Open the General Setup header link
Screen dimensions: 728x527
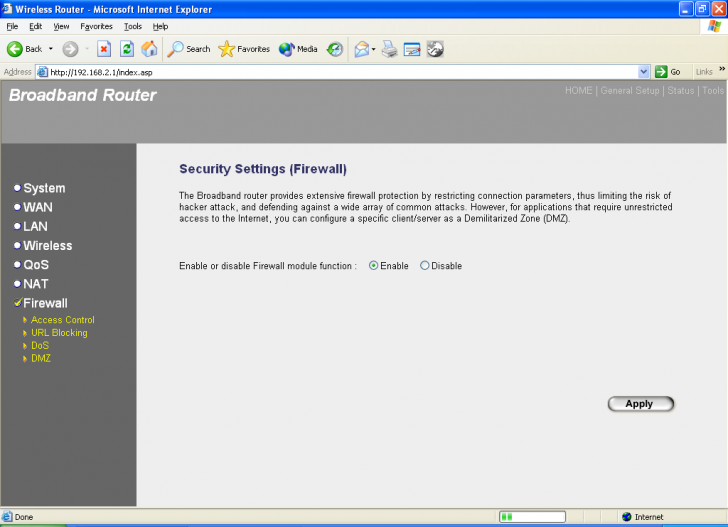click(630, 91)
